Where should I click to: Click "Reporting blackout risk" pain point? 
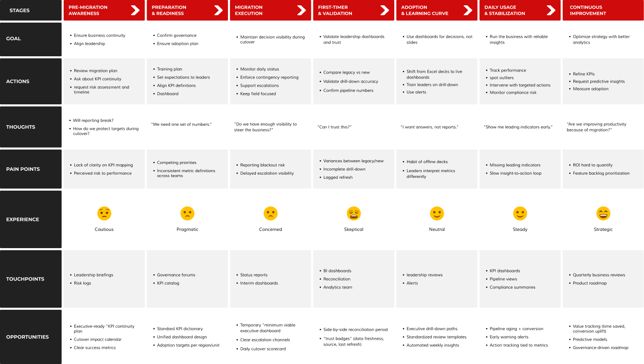(x=262, y=165)
